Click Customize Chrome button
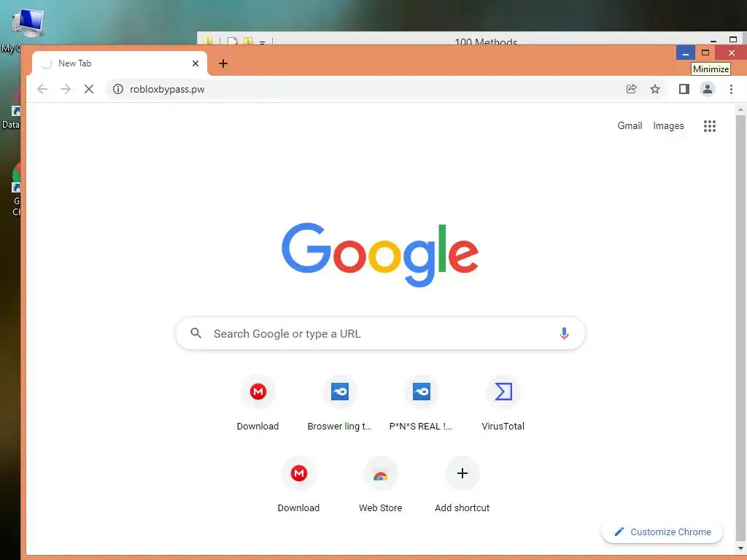This screenshot has height=560, width=747. [662, 532]
